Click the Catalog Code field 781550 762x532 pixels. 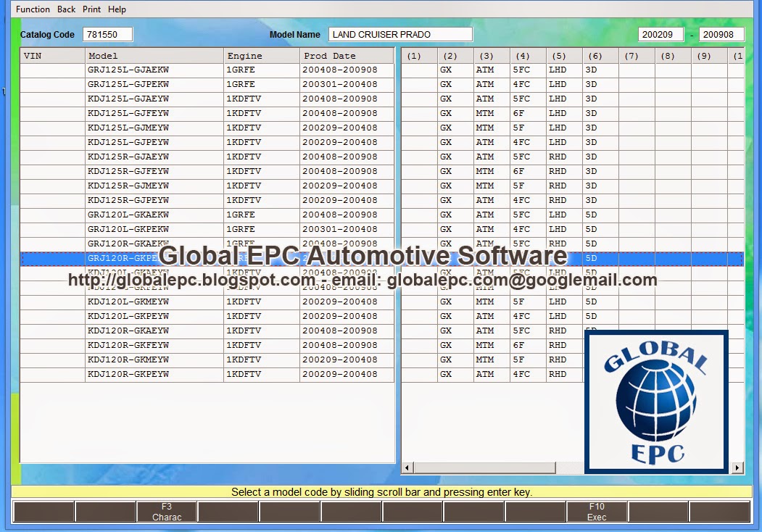tap(107, 35)
